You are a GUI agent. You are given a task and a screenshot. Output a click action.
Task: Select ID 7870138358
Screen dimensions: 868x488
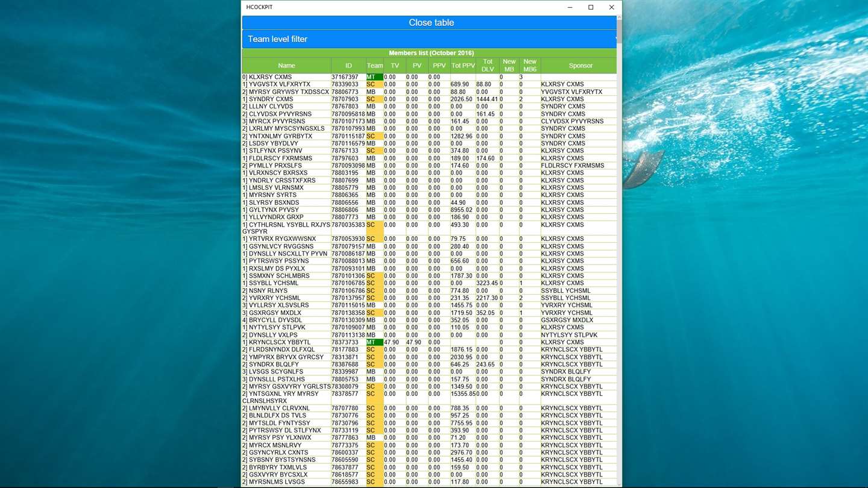348,313
